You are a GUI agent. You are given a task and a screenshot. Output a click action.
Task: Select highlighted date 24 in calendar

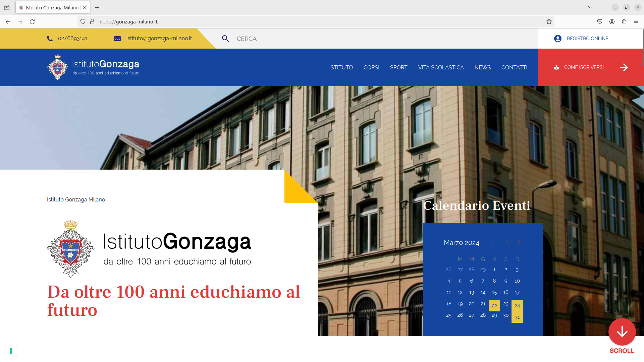[517, 306]
